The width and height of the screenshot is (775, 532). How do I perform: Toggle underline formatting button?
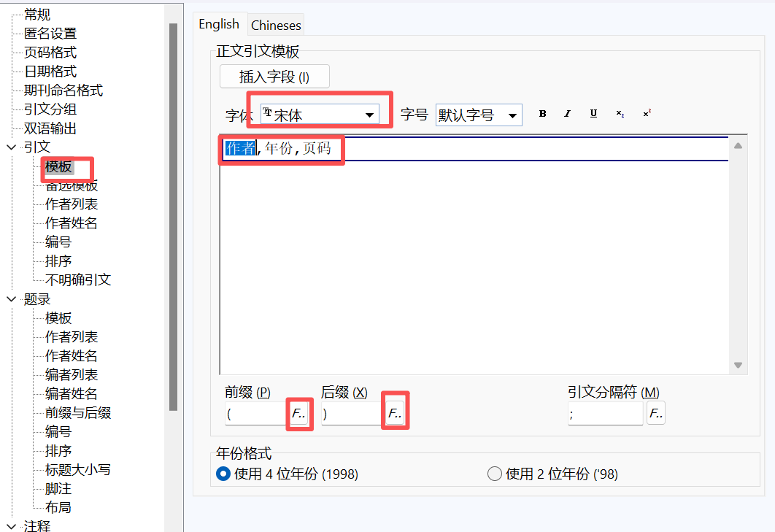pyautogui.click(x=593, y=114)
